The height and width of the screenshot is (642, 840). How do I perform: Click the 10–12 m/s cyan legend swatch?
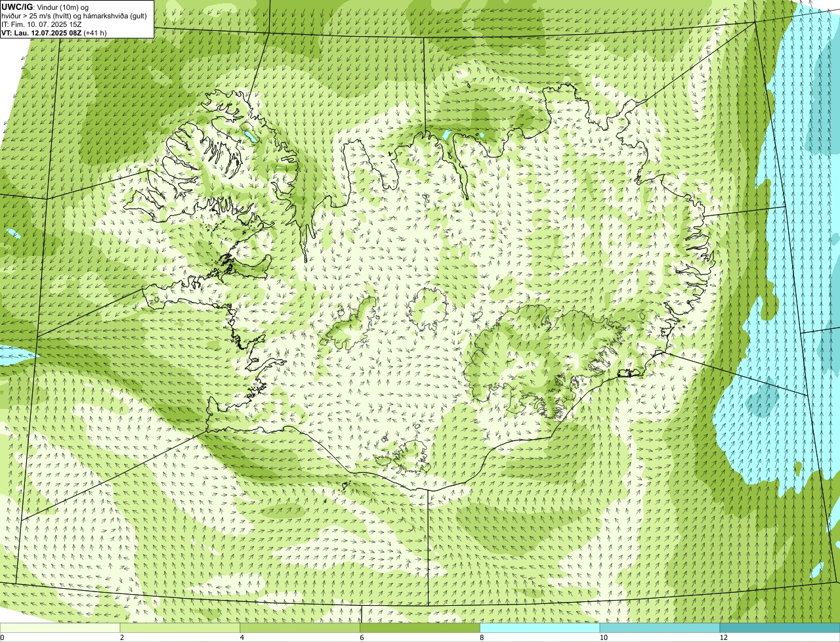pos(660,628)
